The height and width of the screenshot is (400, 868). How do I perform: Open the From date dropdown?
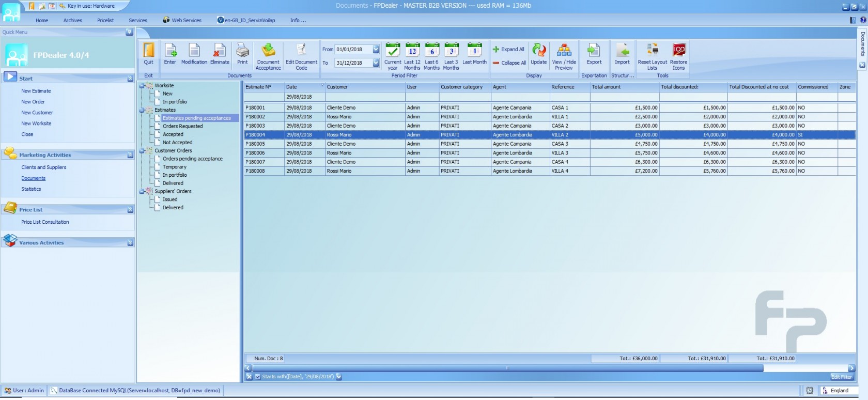point(376,50)
